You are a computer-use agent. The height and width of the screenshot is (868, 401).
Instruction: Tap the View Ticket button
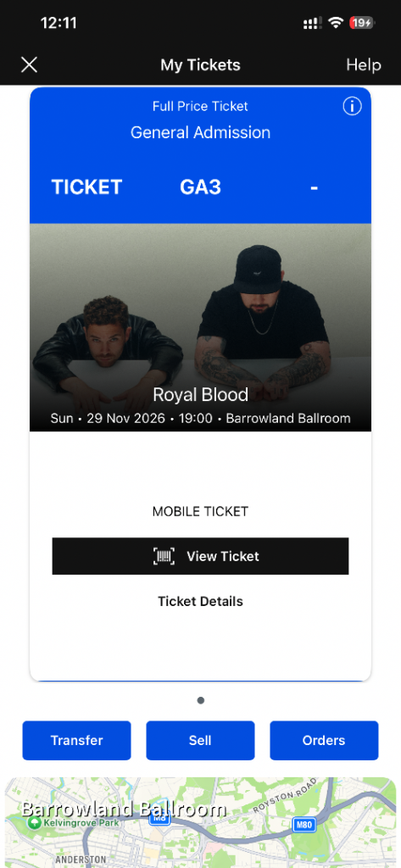200,556
